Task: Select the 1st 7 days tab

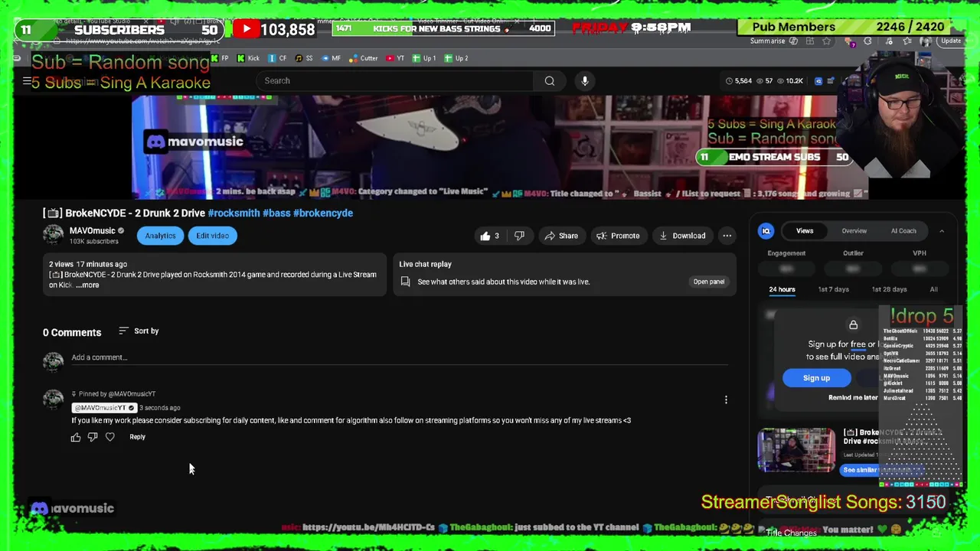Action: coord(833,289)
